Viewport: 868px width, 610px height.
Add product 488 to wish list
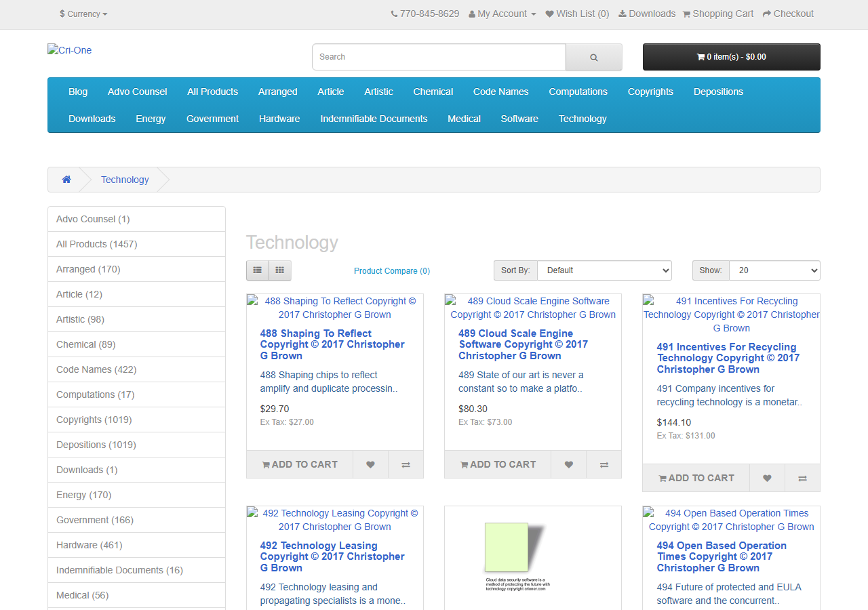370,464
